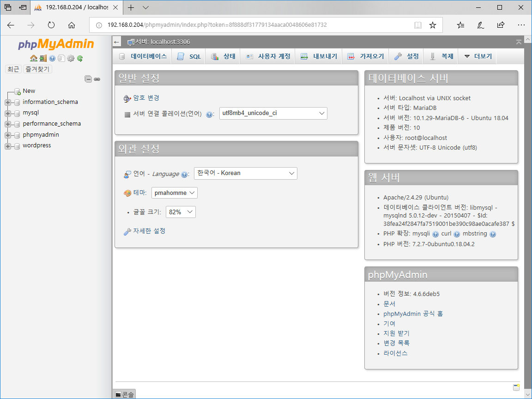
Task: Open a new browser tab
Action: tap(131, 7)
